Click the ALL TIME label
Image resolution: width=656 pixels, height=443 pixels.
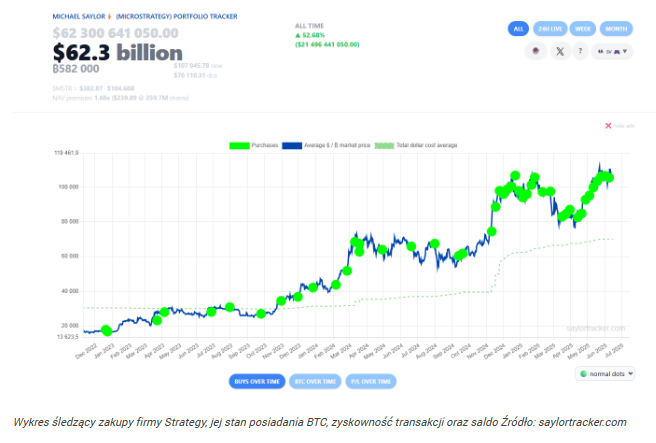[310, 26]
